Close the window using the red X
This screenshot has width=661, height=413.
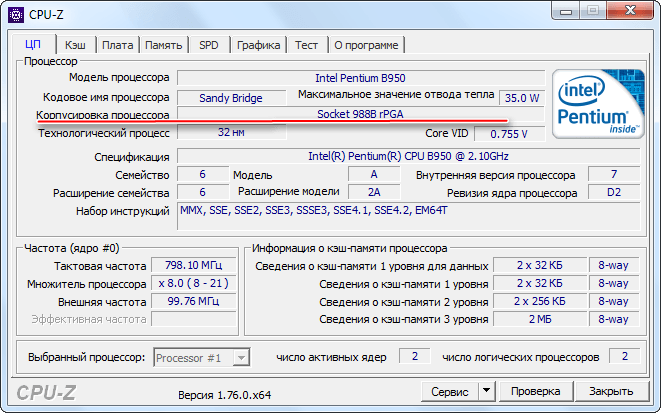click(628, 10)
